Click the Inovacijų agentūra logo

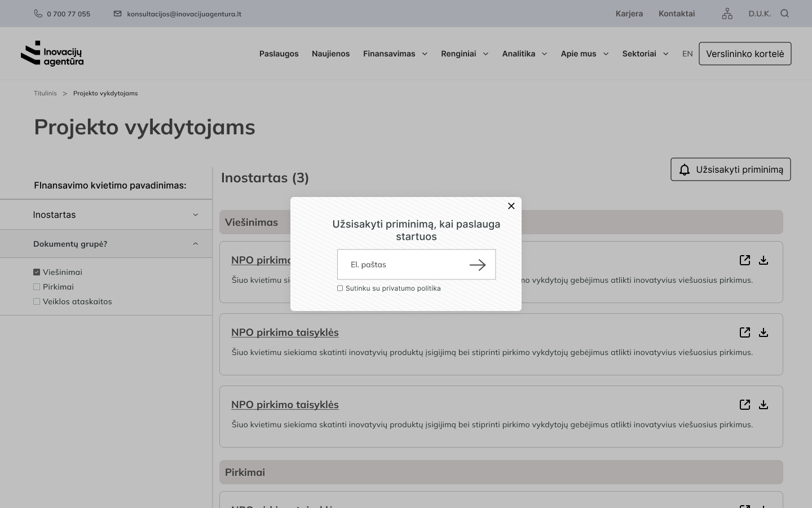(x=52, y=54)
